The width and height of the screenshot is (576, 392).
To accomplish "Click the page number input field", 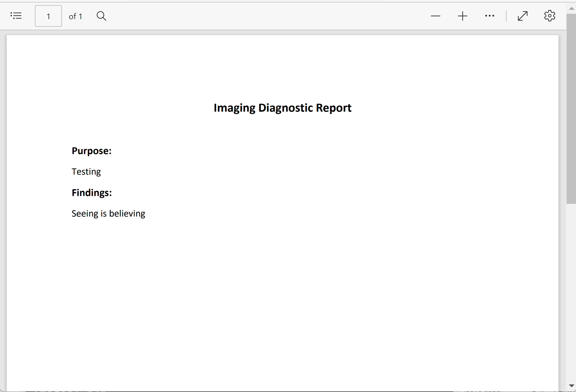I will [48, 16].
